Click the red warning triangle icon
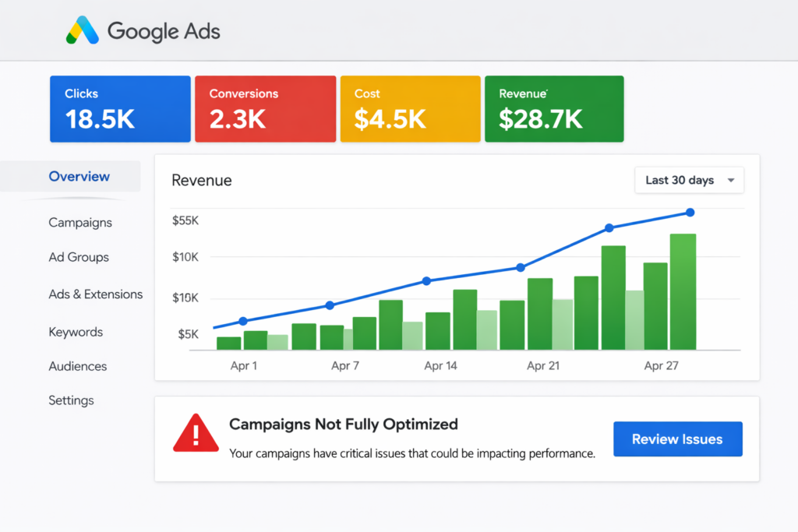Screen dimensions: 798x532 pos(196,433)
